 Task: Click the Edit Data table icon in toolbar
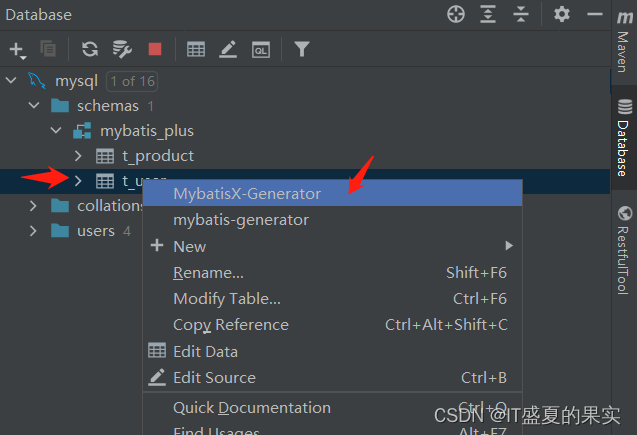(x=196, y=49)
